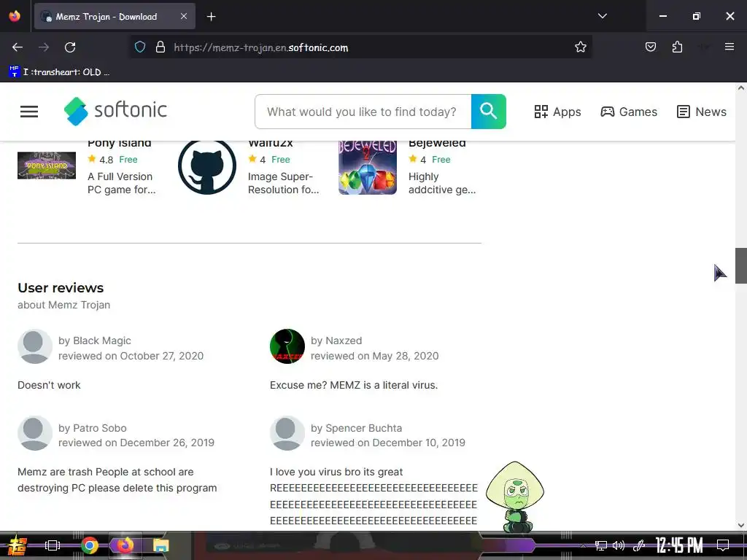Open the Bejeweled 2 thumbnail
Screen dimensions: 747x560
(x=368, y=168)
